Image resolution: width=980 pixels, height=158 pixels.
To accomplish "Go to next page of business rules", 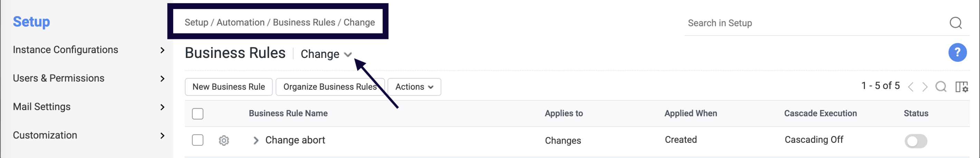I will click(924, 87).
